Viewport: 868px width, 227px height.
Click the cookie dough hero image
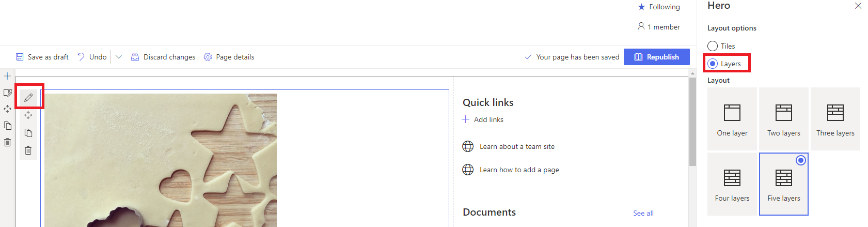(x=161, y=160)
